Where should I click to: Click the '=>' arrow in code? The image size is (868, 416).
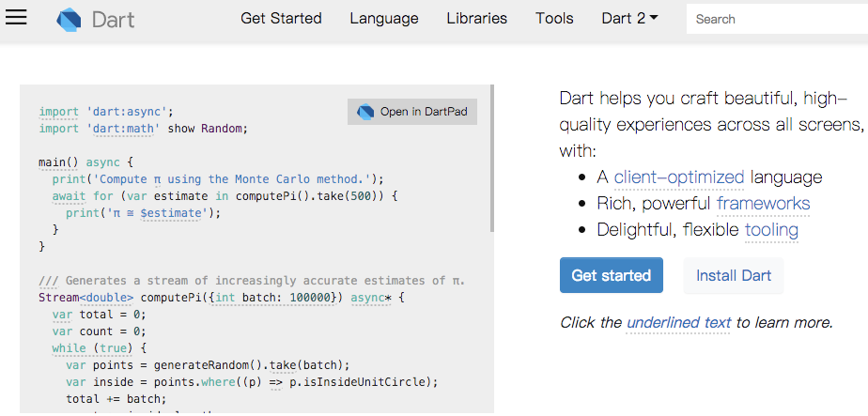(x=275, y=382)
